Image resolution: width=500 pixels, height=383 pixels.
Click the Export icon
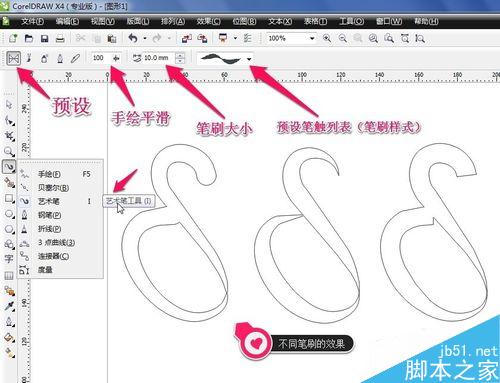tap(202, 39)
